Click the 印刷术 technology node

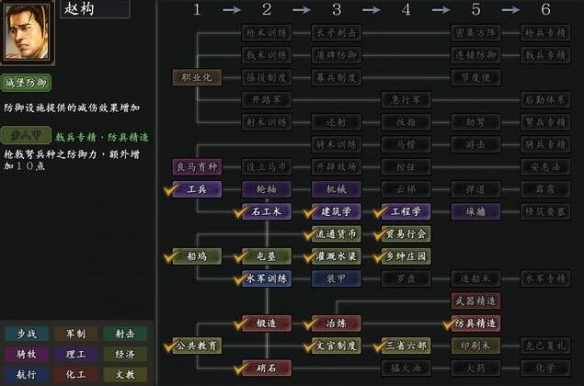(x=476, y=346)
